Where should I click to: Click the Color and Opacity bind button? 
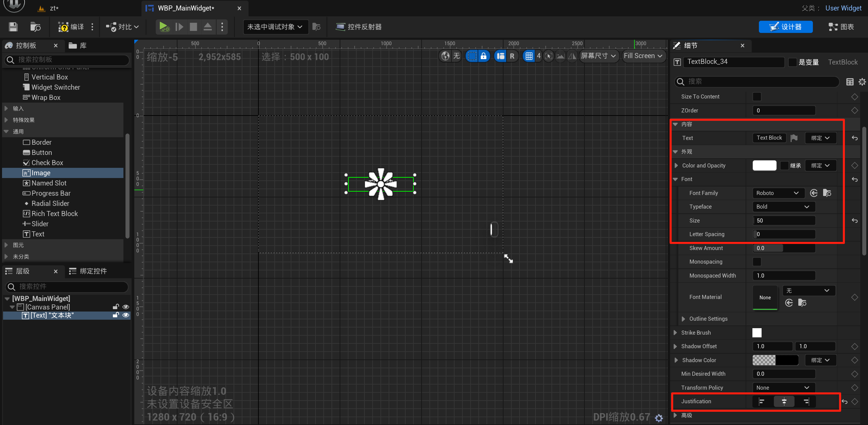click(820, 166)
